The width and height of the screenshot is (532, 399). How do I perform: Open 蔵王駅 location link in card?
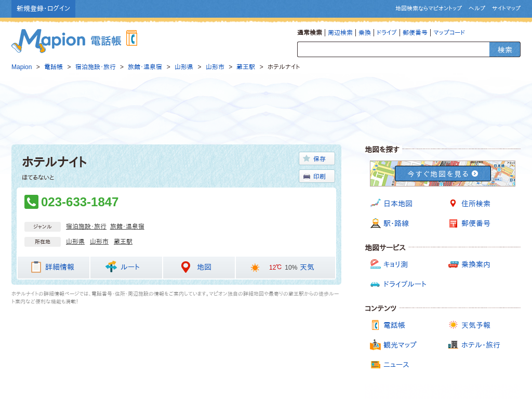pos(123,242)
